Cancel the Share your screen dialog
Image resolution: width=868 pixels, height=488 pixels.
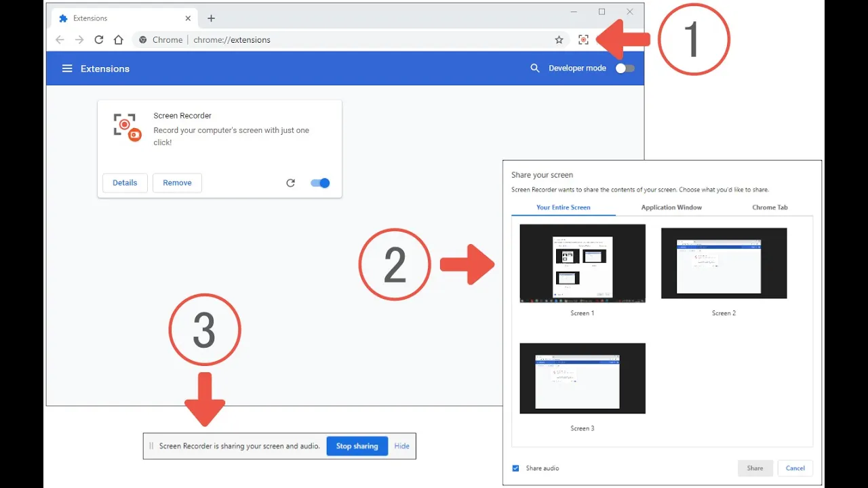click(795, 468)
